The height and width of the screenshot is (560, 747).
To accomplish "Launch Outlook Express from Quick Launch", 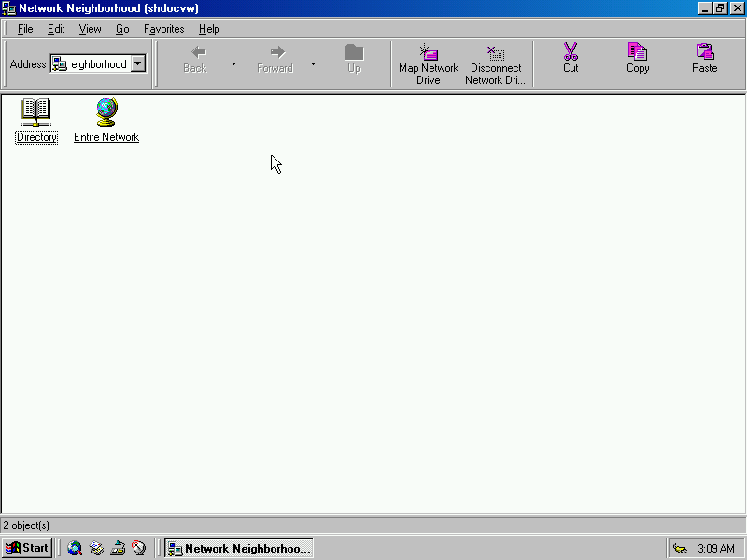I will pyautogui.click(x=96, y=549).
